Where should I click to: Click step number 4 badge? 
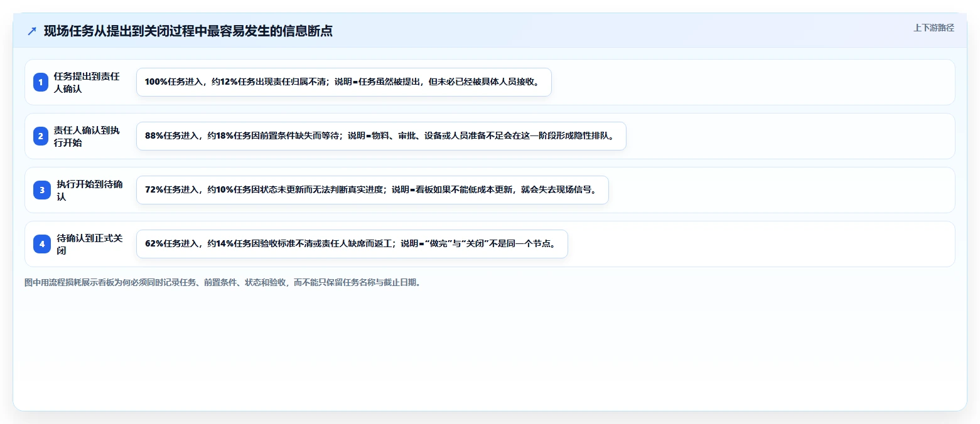[41, 244]
